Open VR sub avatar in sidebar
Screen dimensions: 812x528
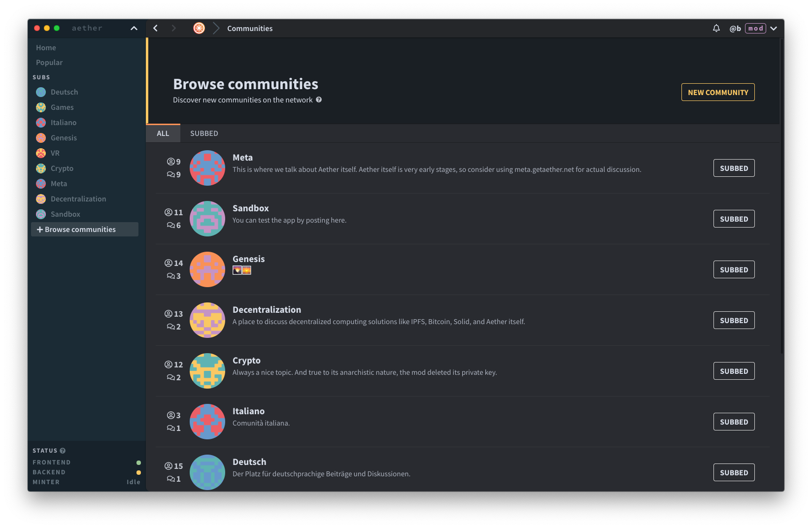(41, 153)
